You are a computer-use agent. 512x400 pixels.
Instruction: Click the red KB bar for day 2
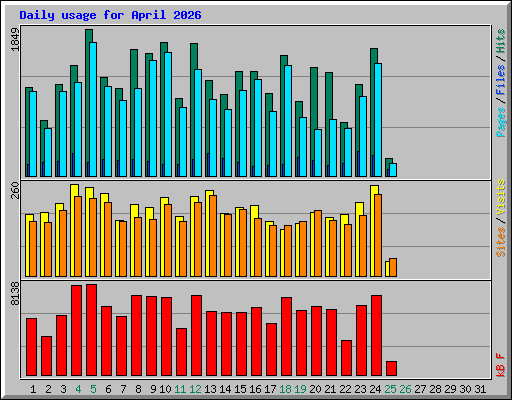[46, 356]
